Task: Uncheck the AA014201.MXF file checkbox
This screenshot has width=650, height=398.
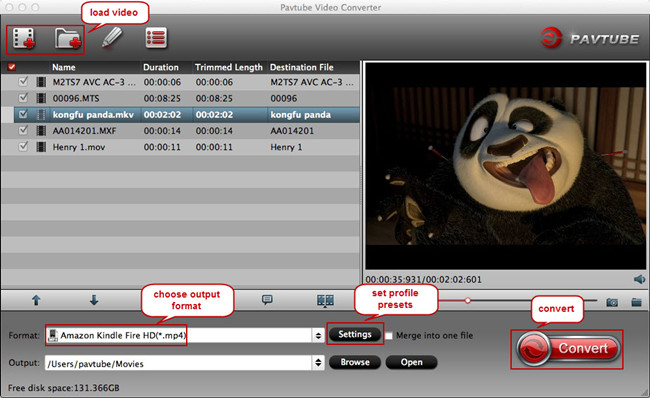Action: coord(23,130)
